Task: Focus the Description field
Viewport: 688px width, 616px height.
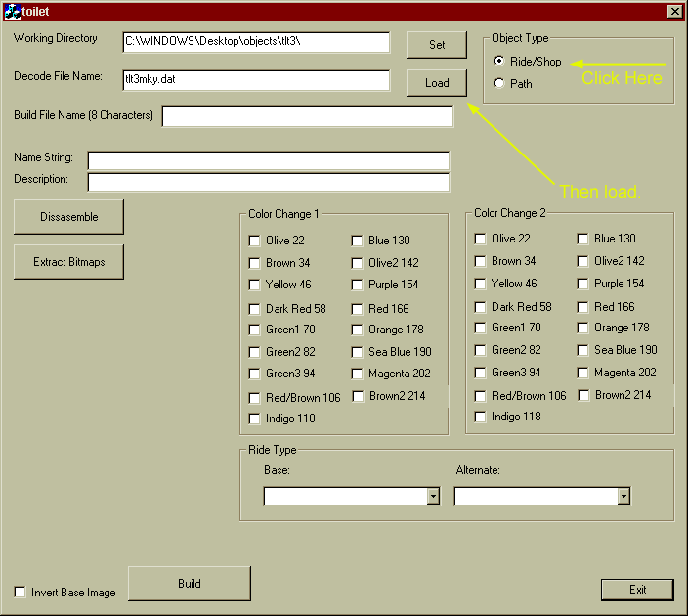Action: pos(269,182)
